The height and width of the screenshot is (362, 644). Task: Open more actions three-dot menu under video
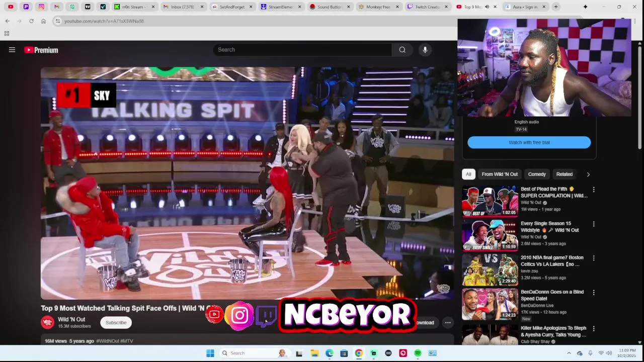point(448,323)
